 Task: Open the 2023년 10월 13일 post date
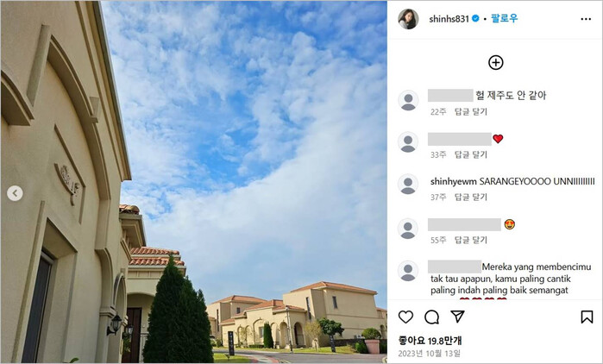pos(429,354)
